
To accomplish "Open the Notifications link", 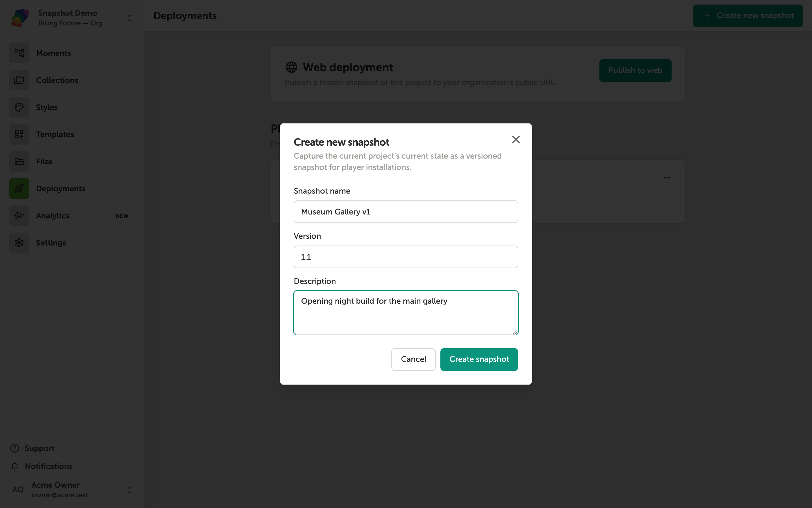I will pos(49,466).
